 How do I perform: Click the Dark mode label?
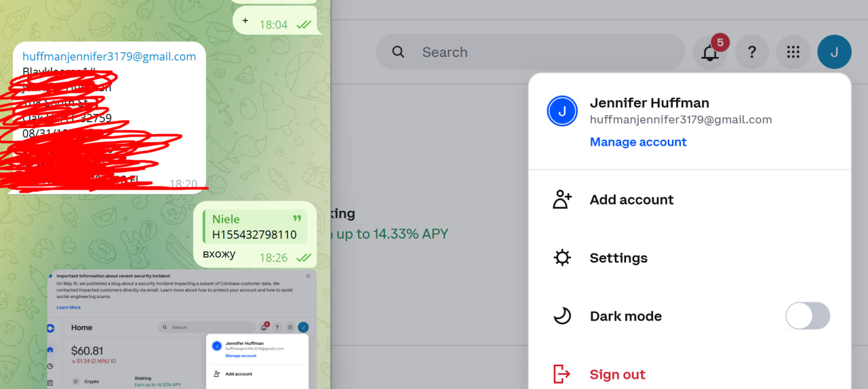626,316
